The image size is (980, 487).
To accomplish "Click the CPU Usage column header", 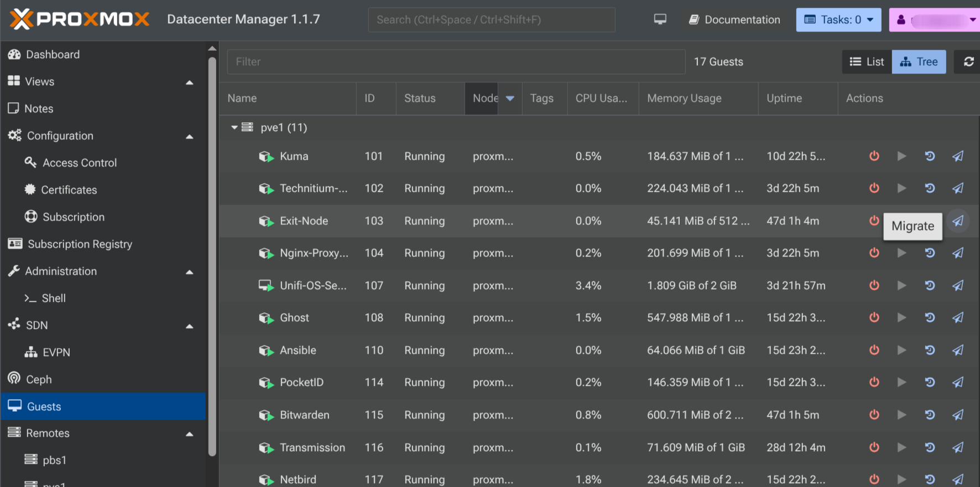I will [x=603, y=98].
